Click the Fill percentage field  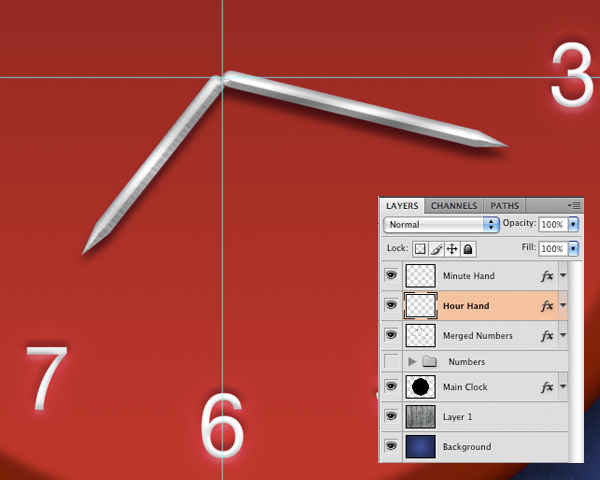pos(552,248)
